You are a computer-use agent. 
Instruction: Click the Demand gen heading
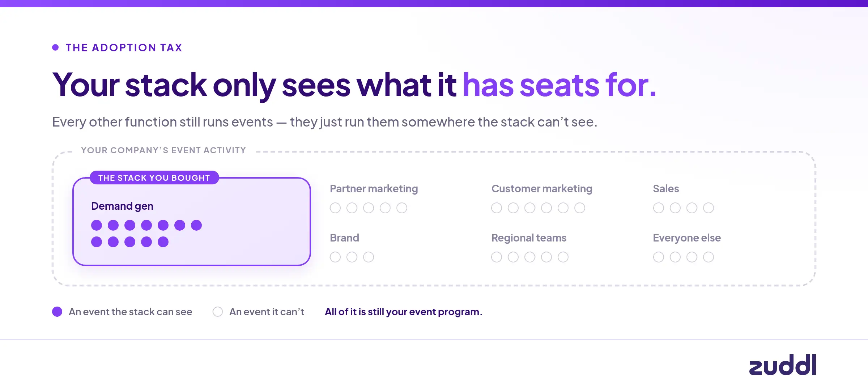(122, 206)
